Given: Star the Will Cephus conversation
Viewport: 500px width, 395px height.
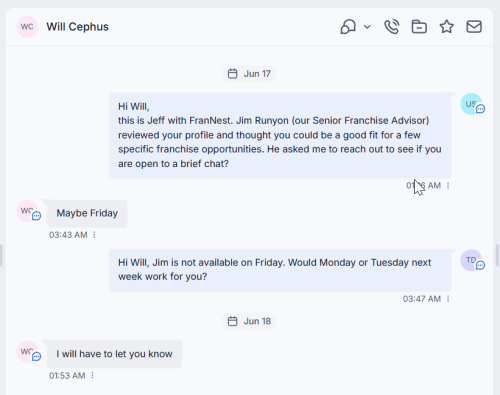Looking at the screenshot, I should point(446,27).
